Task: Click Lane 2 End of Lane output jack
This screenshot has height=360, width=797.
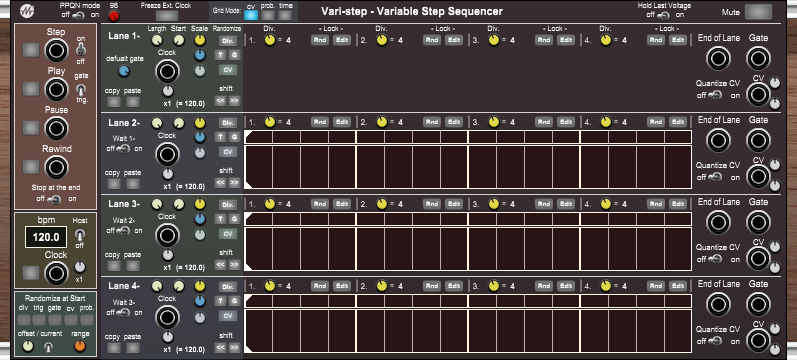Action: tap(718, 141)
